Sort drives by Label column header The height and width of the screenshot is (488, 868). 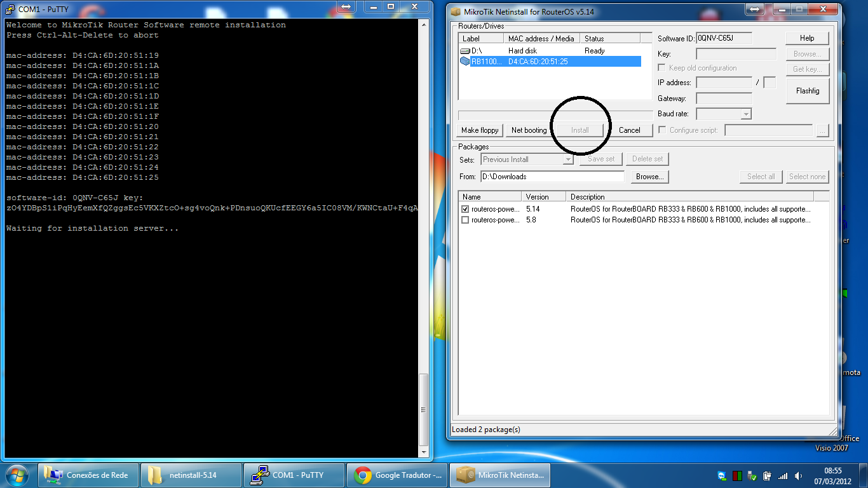tap(481, 38)
